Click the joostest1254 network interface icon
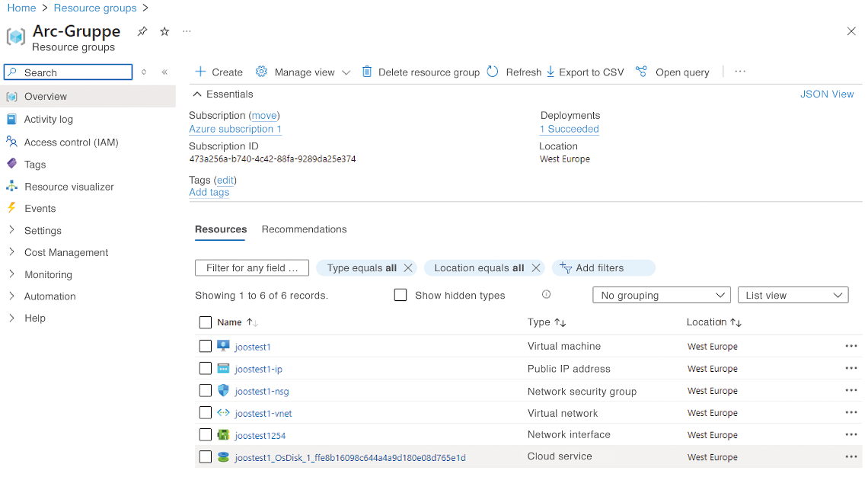 (x=223, y=435)
